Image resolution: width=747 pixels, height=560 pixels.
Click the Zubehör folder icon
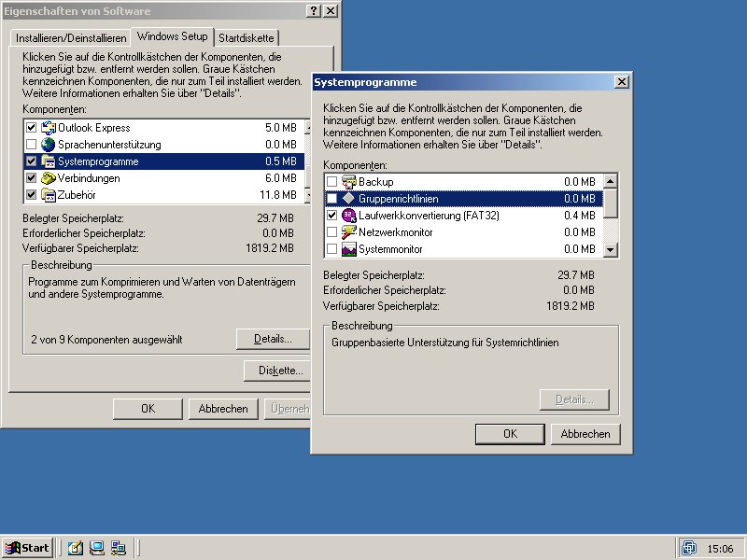[x=49, y=195]
